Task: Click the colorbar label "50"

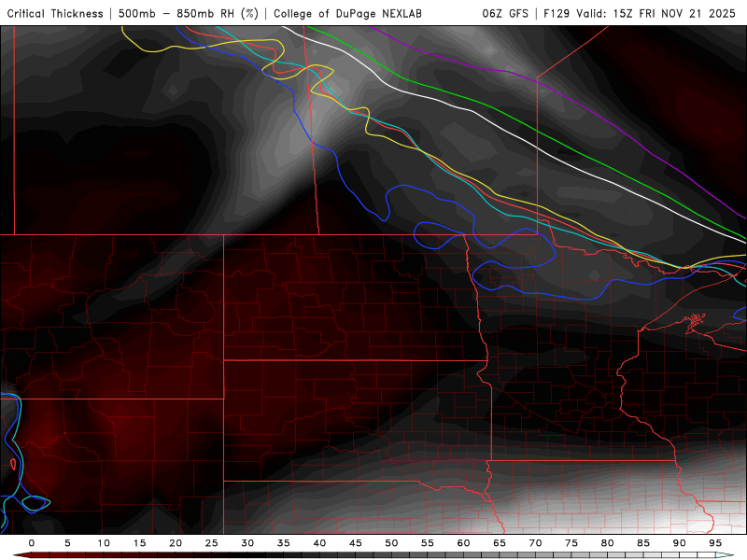Action: pos(391,543)
